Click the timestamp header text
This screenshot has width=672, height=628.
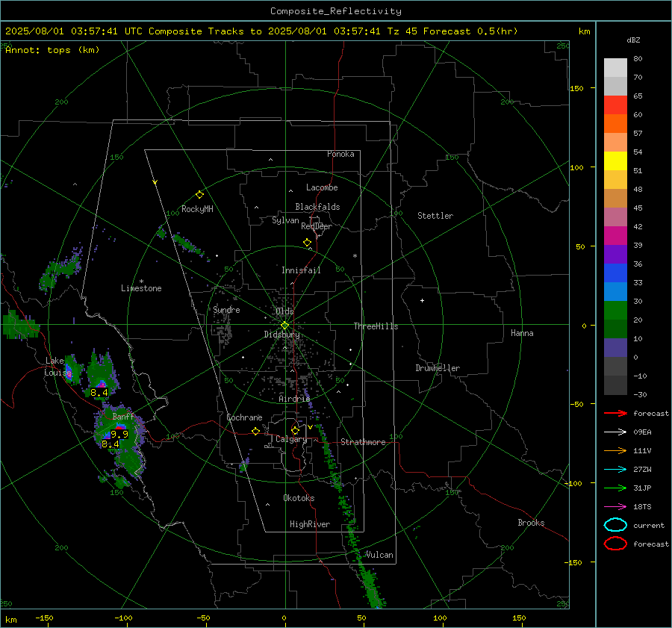261,31
